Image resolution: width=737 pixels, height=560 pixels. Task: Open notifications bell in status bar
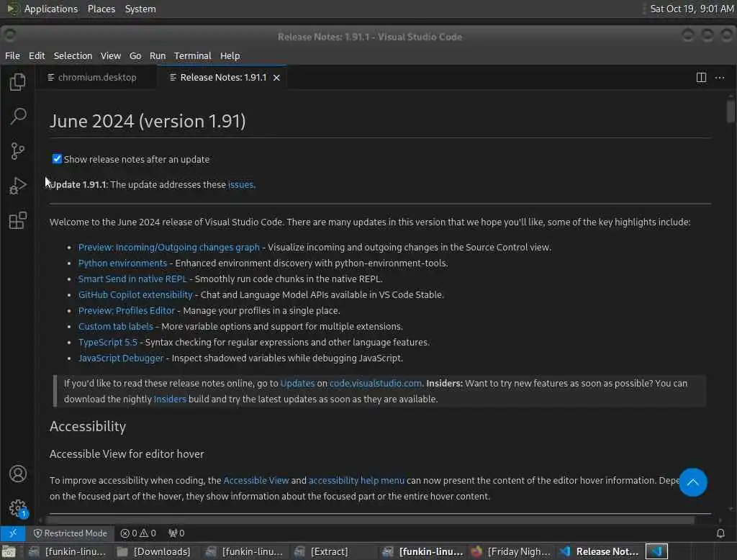click(720, 533)
